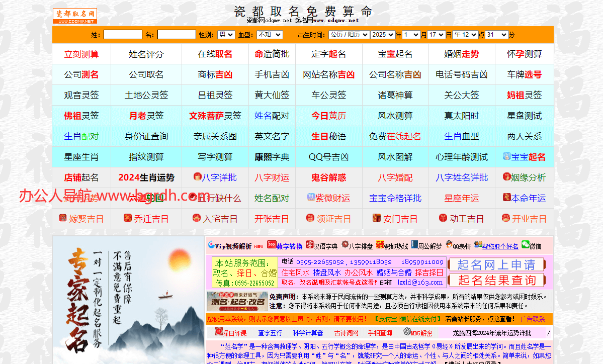603x364 pixels.
Task: Click the 汉语字典 character icon
Action: click(x=310, y=245)
